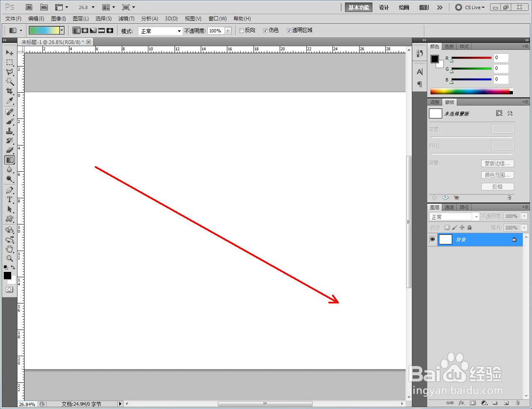The width and height of the screenshot is (532, 409).
Task: Select the Horizontal Type tool
Action: (x=10, y=200)
